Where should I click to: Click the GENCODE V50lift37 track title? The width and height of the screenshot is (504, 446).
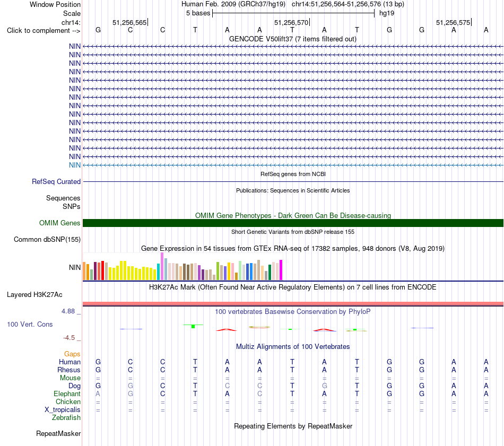coord(292,39)
